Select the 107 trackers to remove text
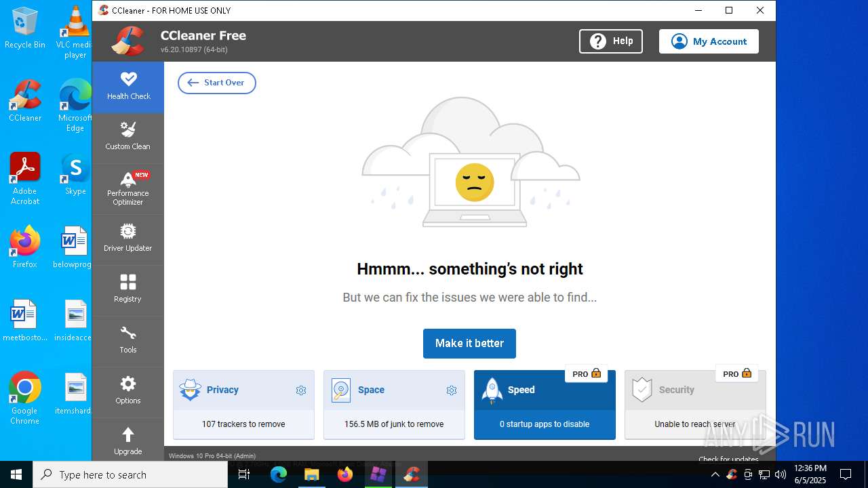868x488 pixels. click(x=243, y=424)
